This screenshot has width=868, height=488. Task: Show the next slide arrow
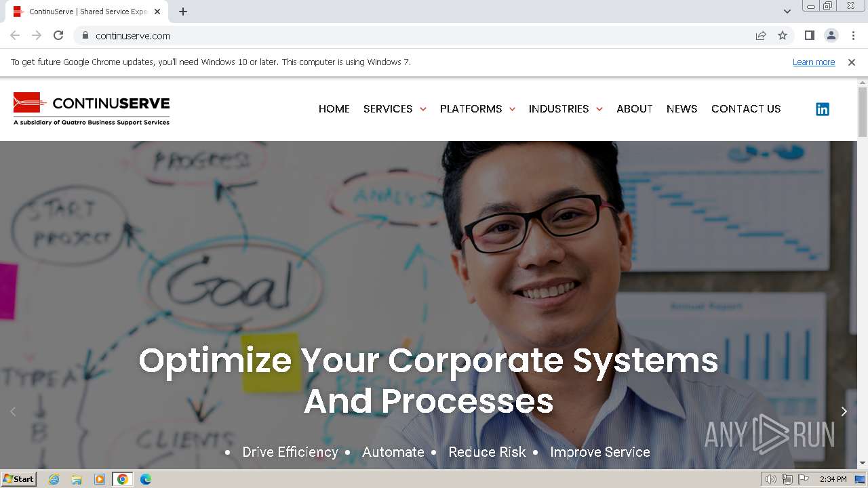[x=844, y=411]
